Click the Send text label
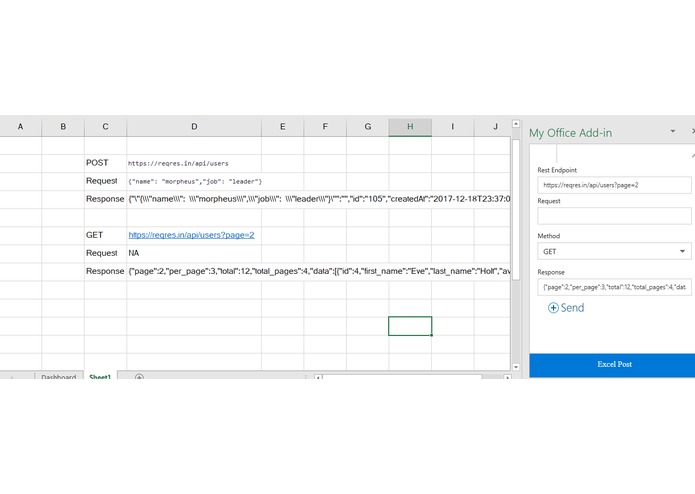This screenshot has width=695, height=494. click(x=572, y=308)
